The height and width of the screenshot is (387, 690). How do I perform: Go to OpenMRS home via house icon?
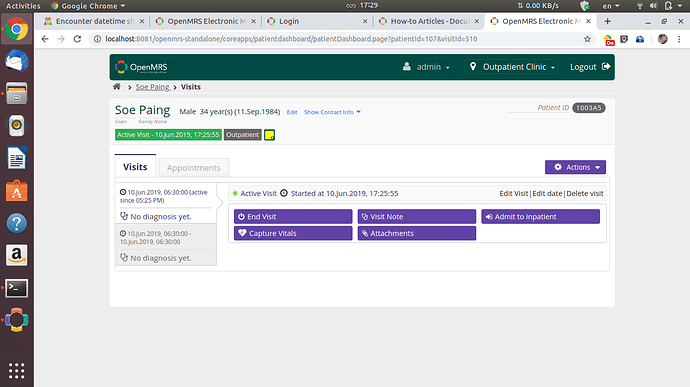(117, 87)
